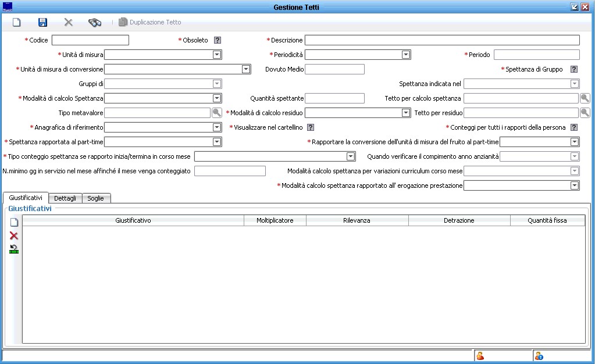Click the Duplicazione Tetto button
595x364 pixels.
point(150,23)
